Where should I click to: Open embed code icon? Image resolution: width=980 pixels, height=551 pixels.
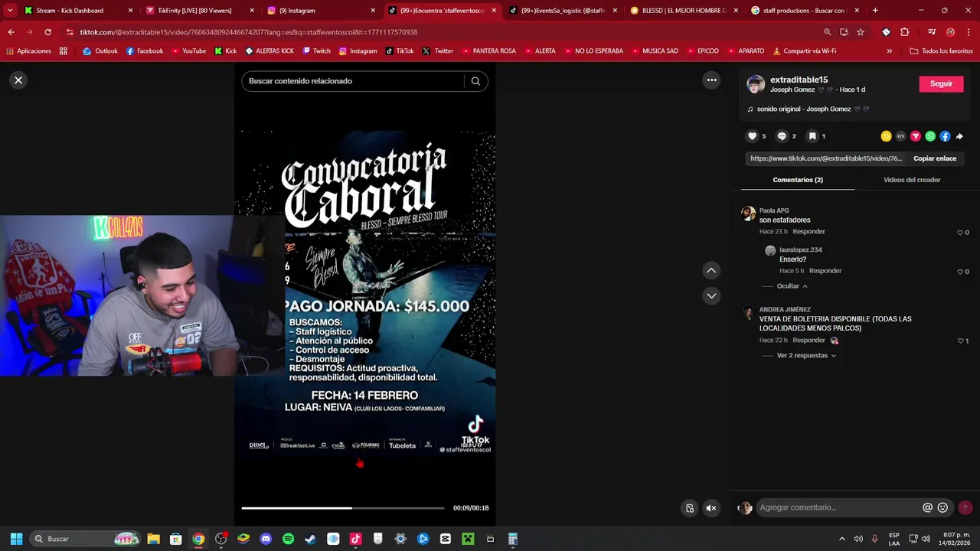click(x=900, y=136)
